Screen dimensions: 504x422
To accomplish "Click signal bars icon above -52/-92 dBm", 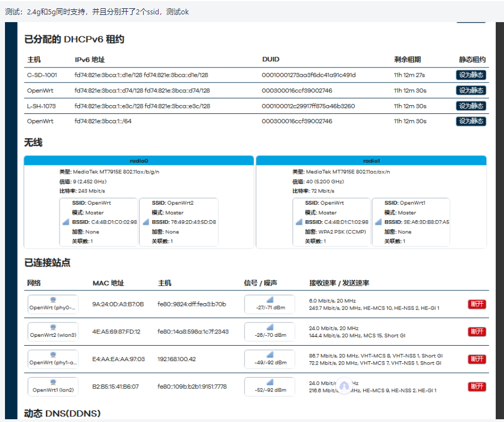I will [x=270, y=382].
